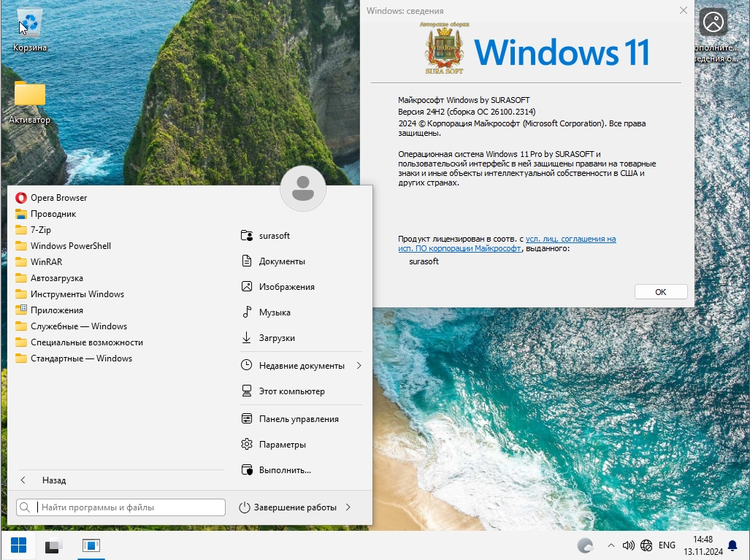
Task: Launch Opera Browser from the start menu
Action: point(58,198)
